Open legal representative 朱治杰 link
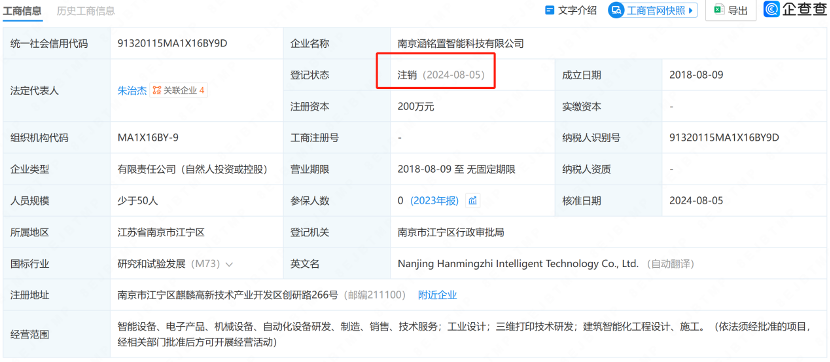The width and height of the screenshot is (830, 362). pyautogui.click(x=132, y=90)
